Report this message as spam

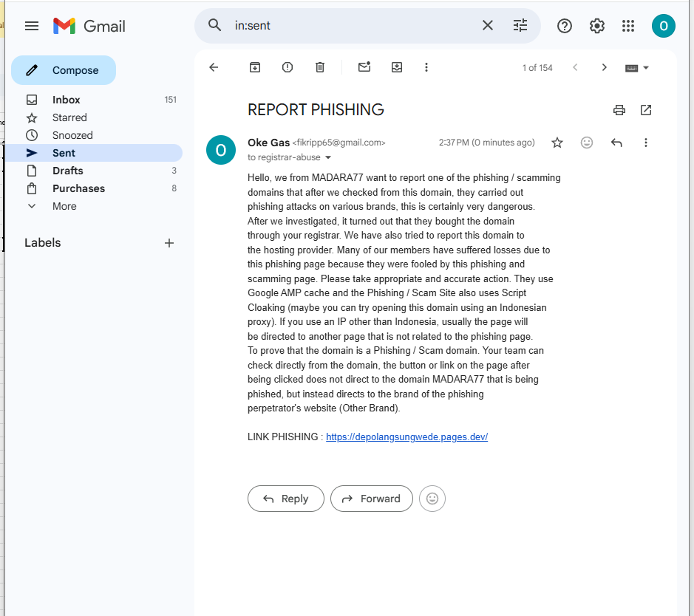(x=288, y=67)
